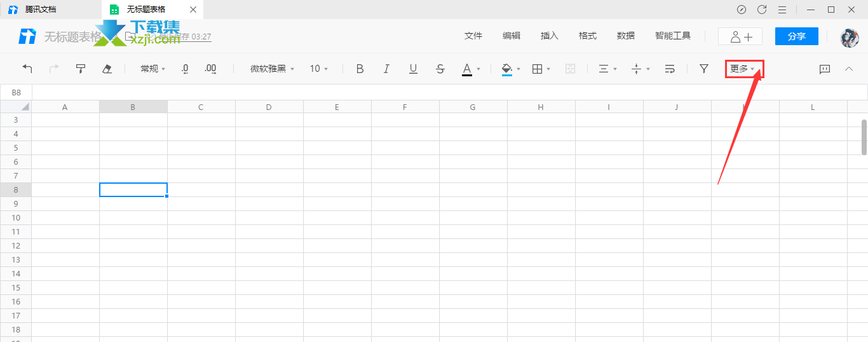
Task: Select column I header
Action: [x=609, y=107]
